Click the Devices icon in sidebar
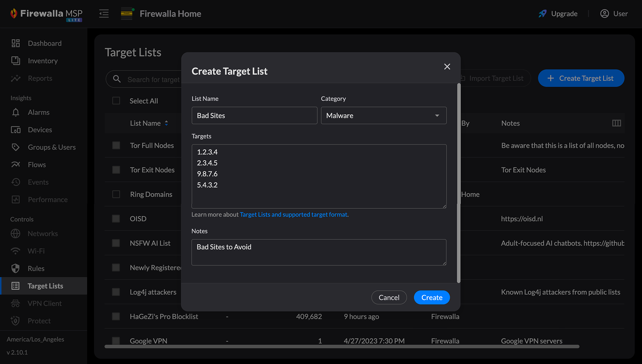 16,130
